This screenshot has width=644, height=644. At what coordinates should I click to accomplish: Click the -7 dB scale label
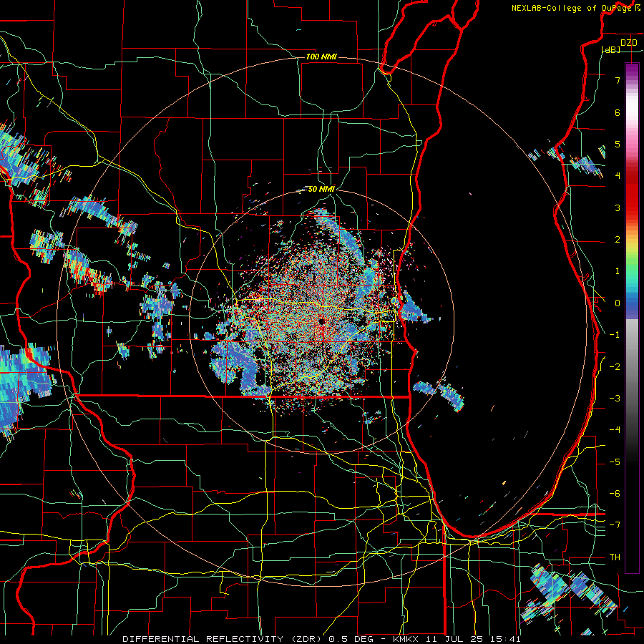pyautogui.click(x=615, y=525)
